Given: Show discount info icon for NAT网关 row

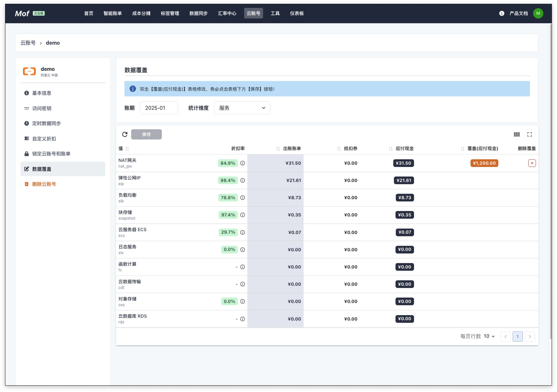Looking at the screenshot, I should click(242, 163).
